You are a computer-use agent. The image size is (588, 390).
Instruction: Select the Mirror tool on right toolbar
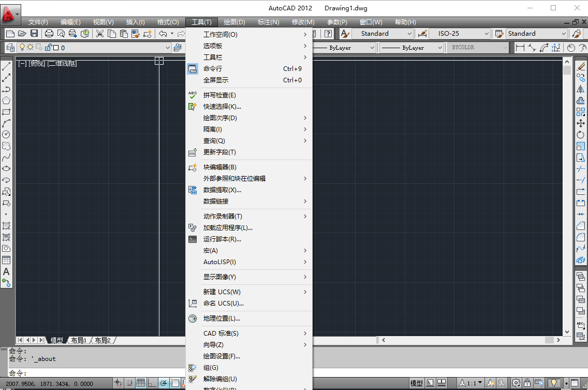point(581,88)
